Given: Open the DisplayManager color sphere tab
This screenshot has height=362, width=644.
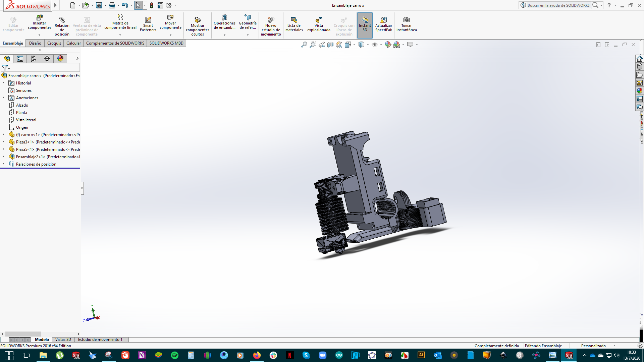Looking at the screenshot, I should pyautogui.click(x=60, y=59).
